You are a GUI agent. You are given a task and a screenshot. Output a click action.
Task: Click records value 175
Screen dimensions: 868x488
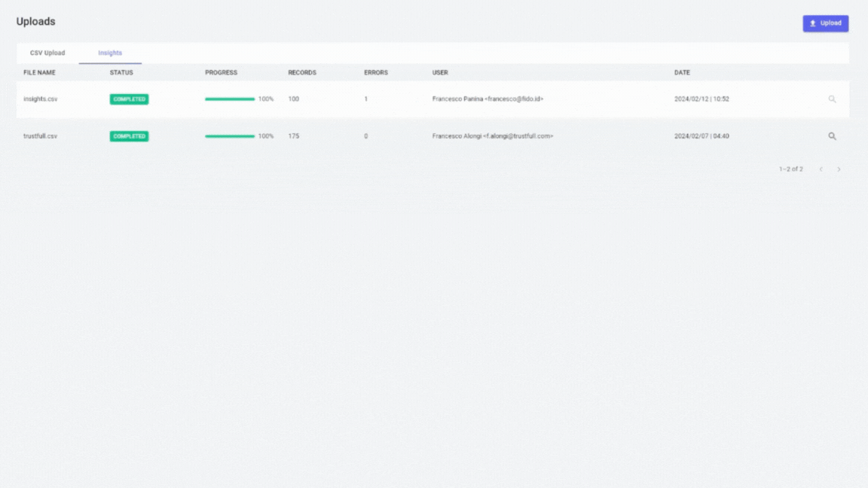(293, 136)
